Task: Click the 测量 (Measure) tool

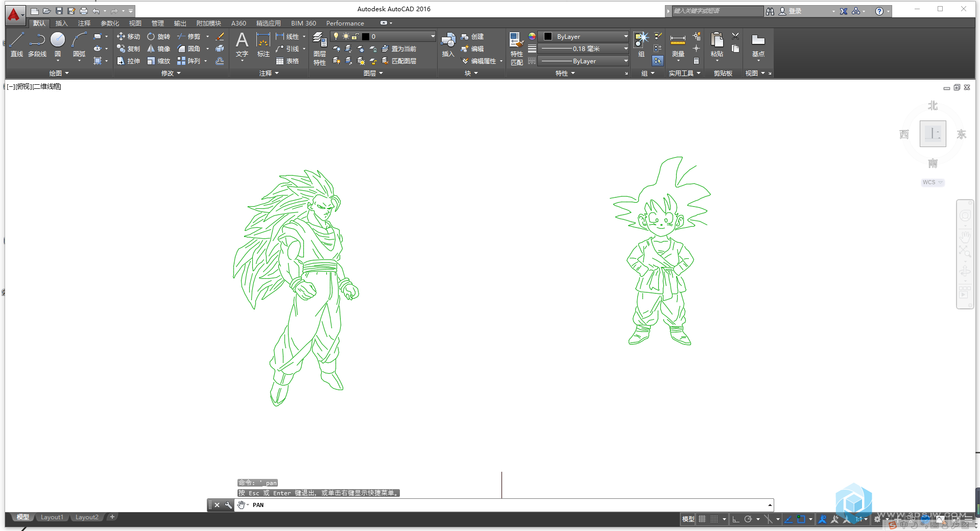Action: 678,45
